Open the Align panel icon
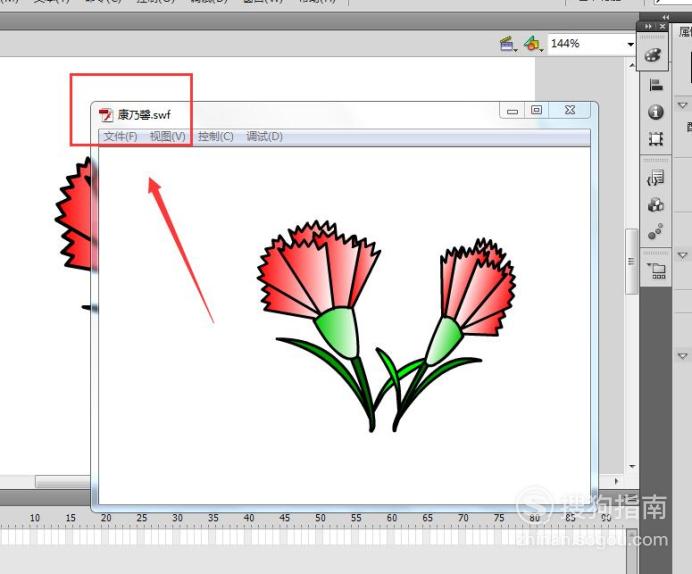Viewport: 692px width, 574px height. (656, 85)
